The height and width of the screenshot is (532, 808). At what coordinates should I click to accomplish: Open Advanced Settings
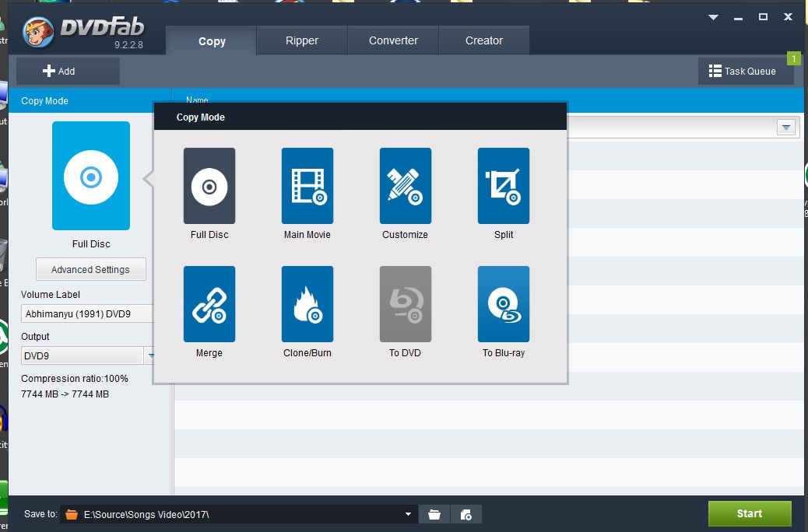coord(90,270)
